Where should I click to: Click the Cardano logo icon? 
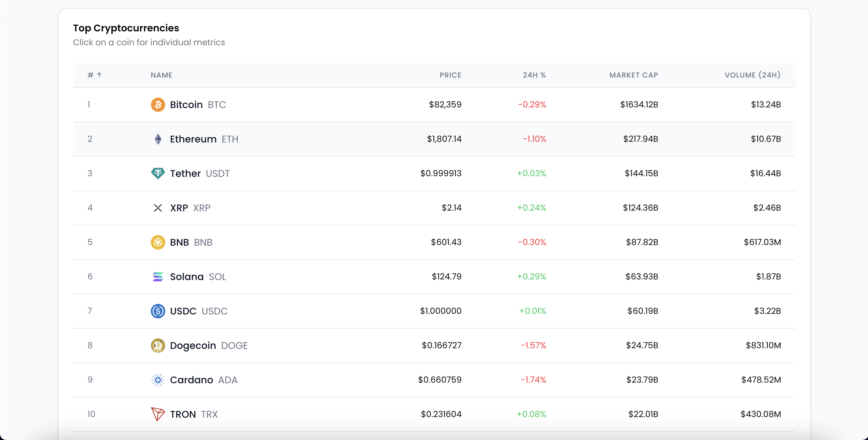click(x=158, y=380)
